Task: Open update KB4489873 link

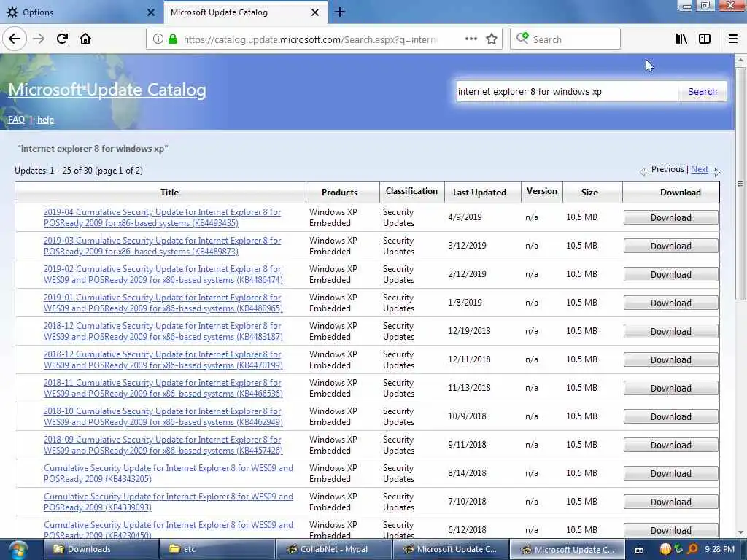Action: point(162,246)
